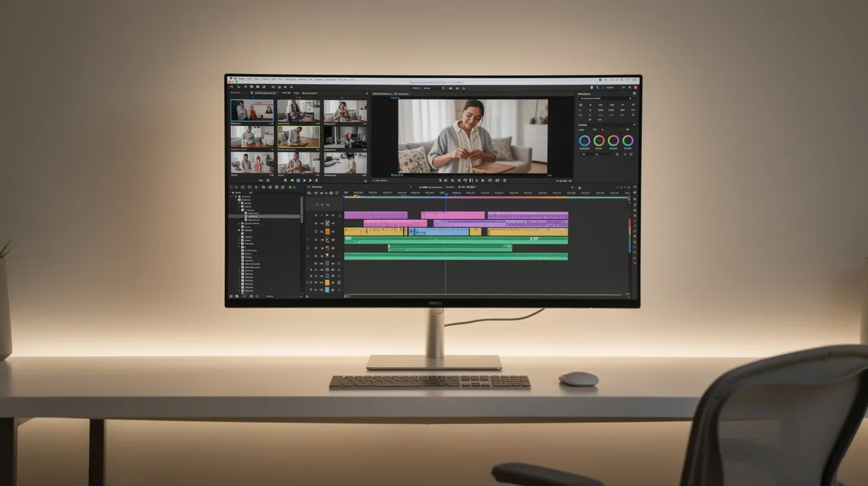Select the blue clip on the third video track

pos(439,231)
